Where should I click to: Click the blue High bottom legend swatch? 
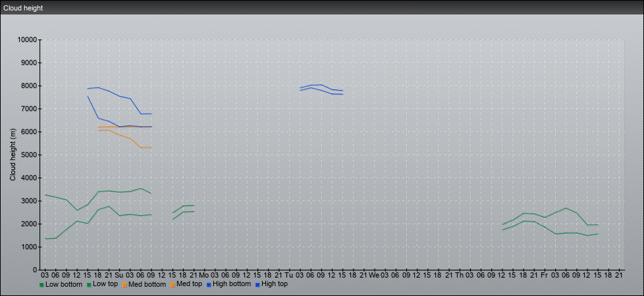click(209, 285)
